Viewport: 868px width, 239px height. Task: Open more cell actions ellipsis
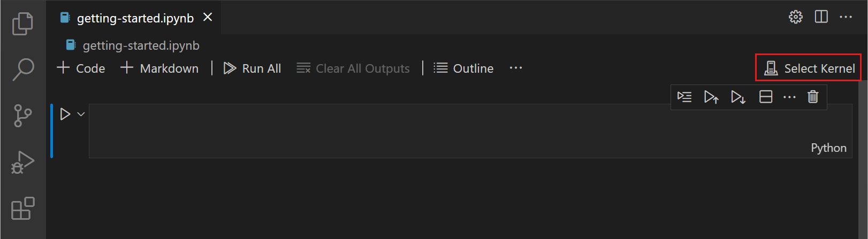coord(789,97)
